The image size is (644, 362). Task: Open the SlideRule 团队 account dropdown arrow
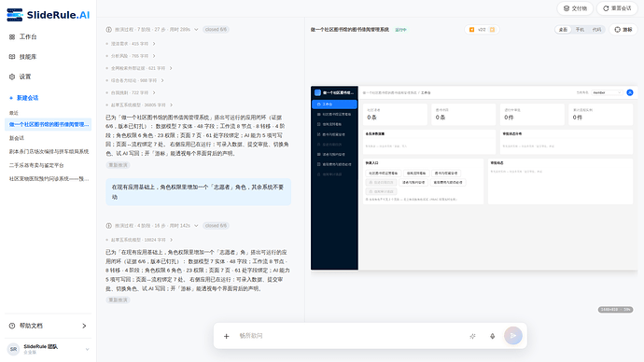click(x=87, y=349)
